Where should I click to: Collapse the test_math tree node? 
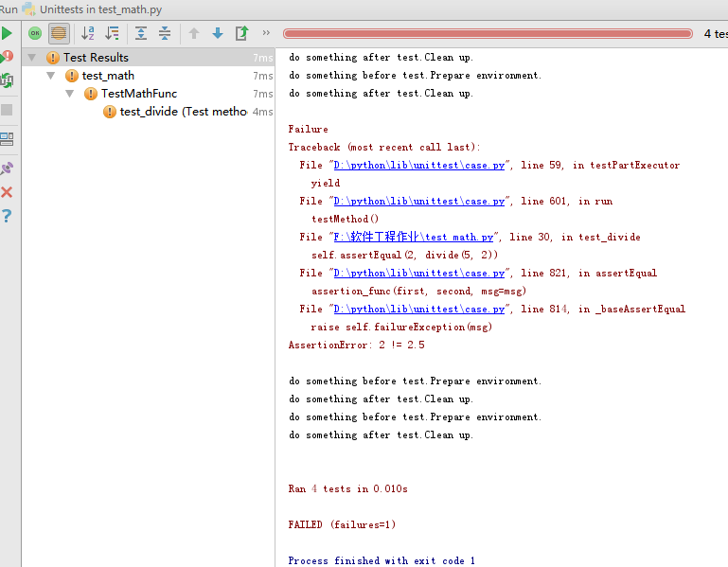click(50, 75)
